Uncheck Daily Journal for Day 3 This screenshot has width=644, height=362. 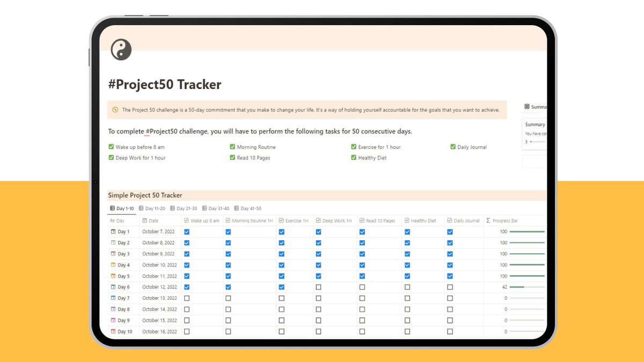tap(450, 254)
